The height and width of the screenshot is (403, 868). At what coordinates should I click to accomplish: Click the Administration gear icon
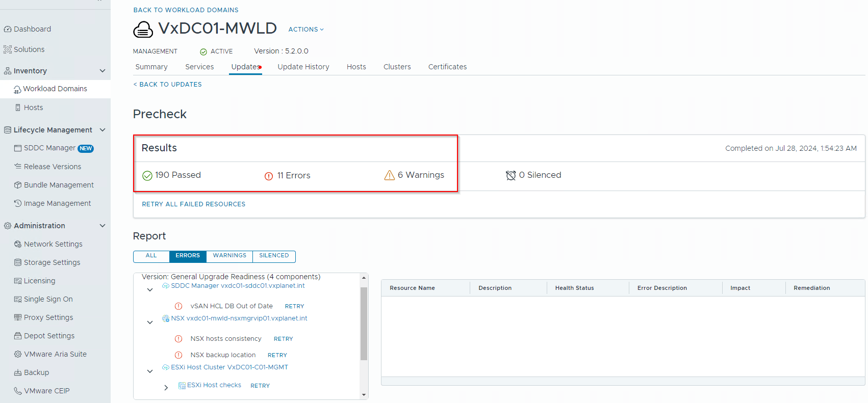[x=8, y=226]
